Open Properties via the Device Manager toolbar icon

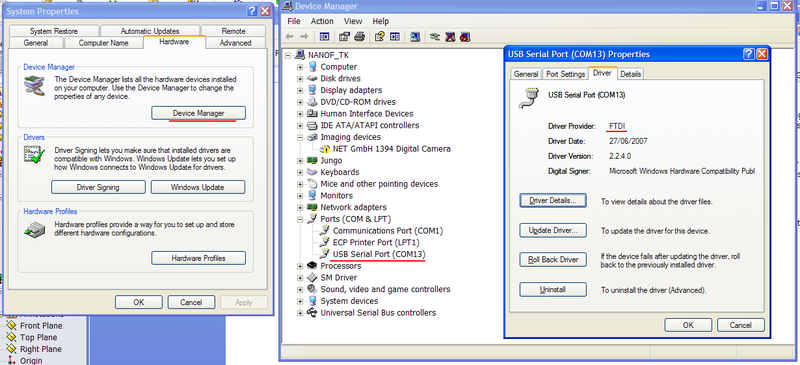pyautogui.click(x=344, y=36)
